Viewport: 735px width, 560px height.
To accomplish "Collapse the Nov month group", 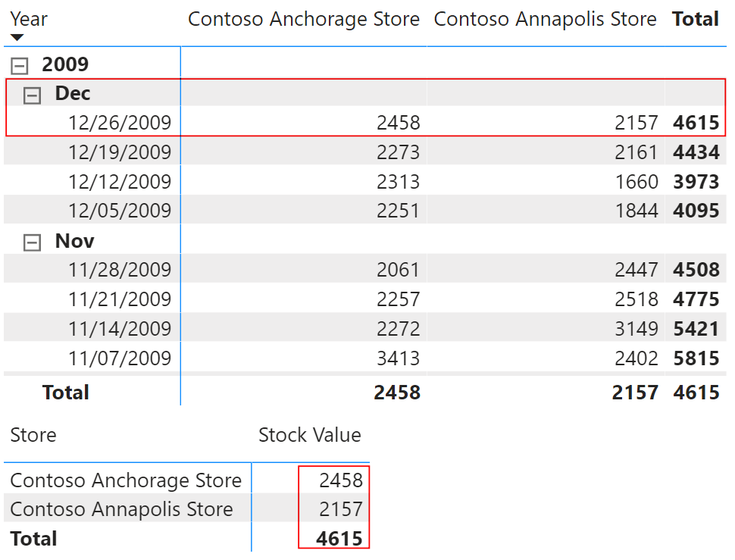I will (x=32, y=242).
